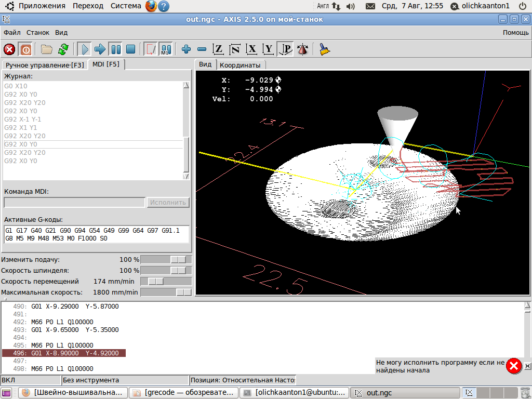532x399 pixels.
Task: Zoom out with the minus icon
Action: [202, 49]
